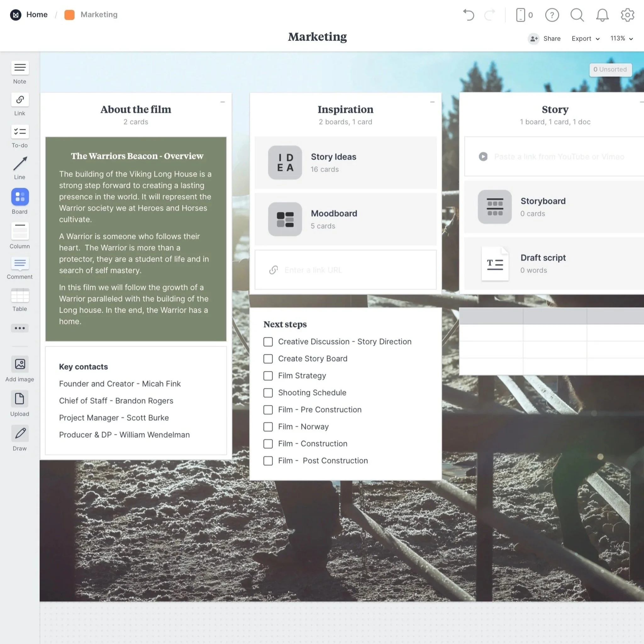Pick the Line drawing tool

click(20, 164)
